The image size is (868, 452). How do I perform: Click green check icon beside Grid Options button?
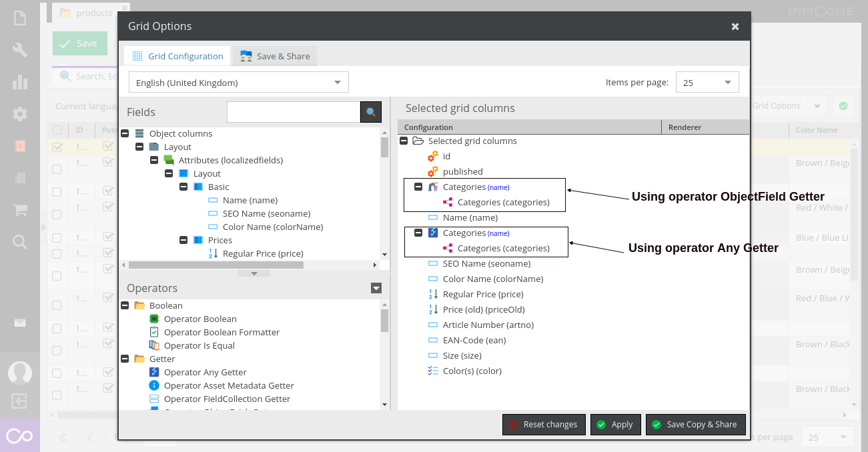[x=843, y=106]
